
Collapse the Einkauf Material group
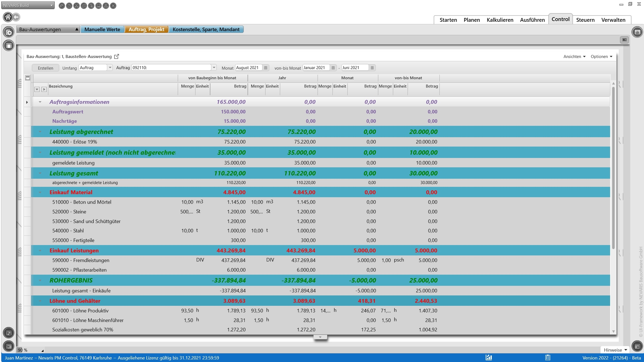click(x=40, y=192)
